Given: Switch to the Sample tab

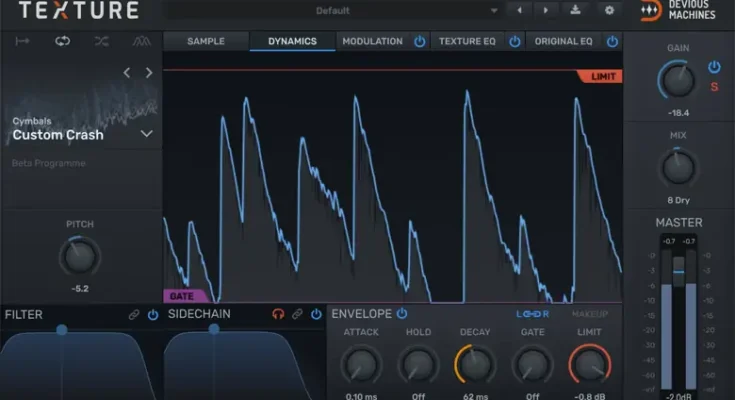Looking at the screenshot, I should click(x=205, y=41).
